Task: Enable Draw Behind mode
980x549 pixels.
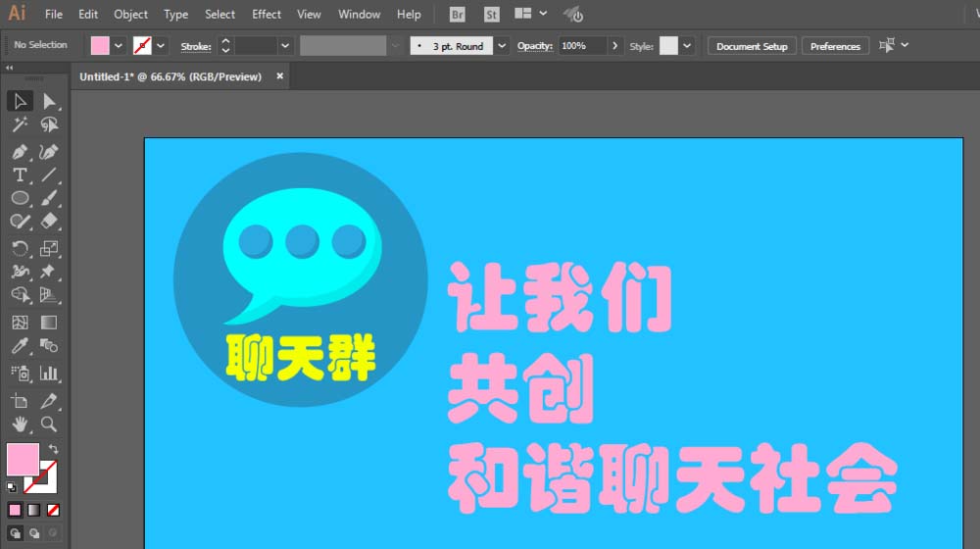Action: click(34, 533)
